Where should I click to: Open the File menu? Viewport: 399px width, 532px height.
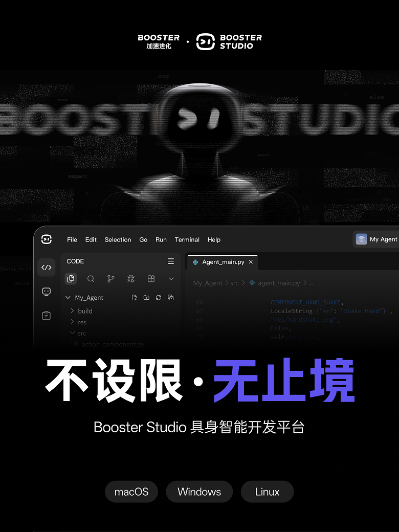click(72, 239)
